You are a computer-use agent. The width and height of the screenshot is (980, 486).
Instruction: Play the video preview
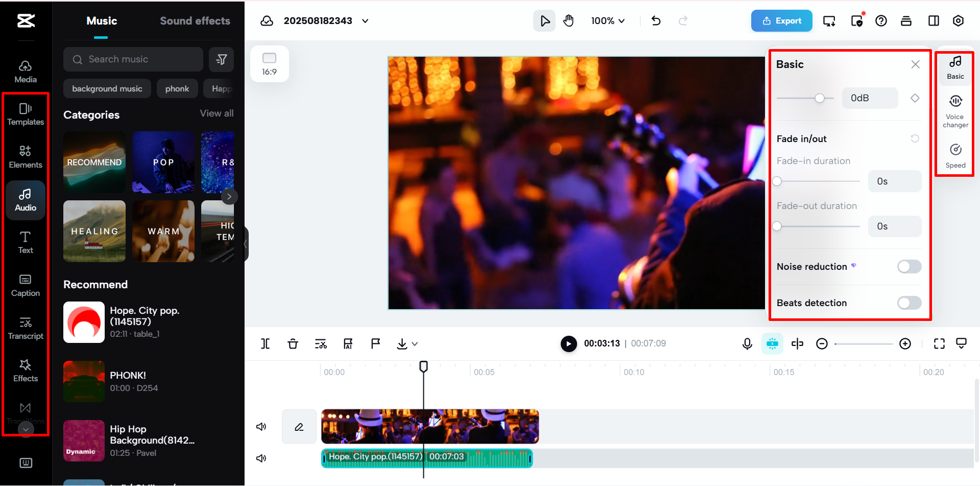click(568, 344)
